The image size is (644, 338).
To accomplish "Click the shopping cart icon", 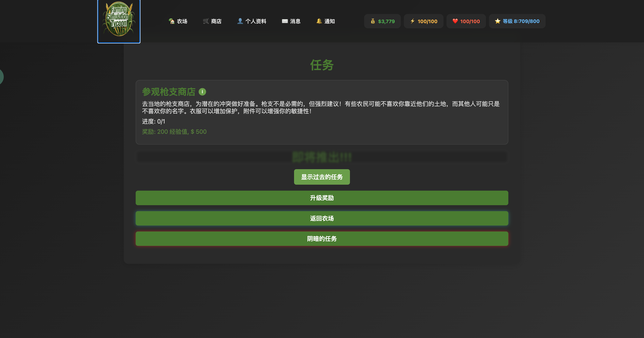I will (206, 21).
